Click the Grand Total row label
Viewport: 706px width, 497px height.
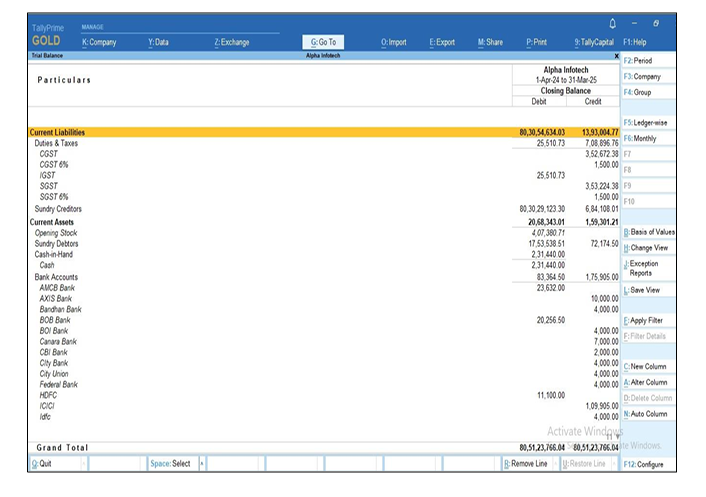(x=62, y=448)
